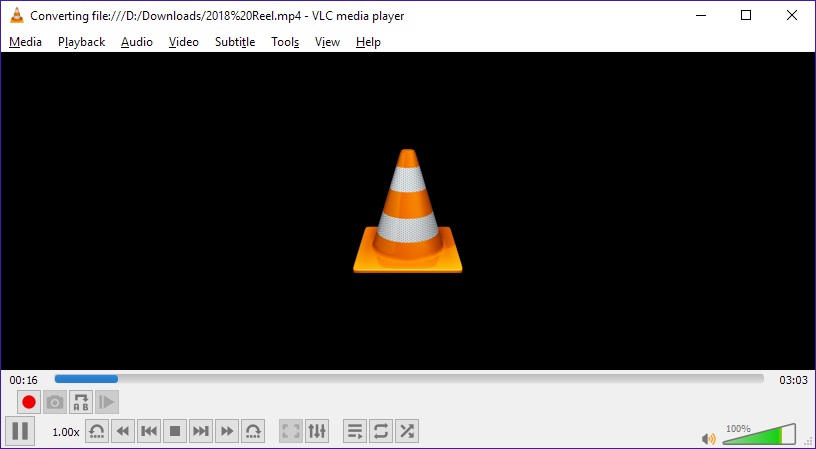The image size is (816, 449).
Task: Close the VLC media player window
Action: (x=792, y=16)
